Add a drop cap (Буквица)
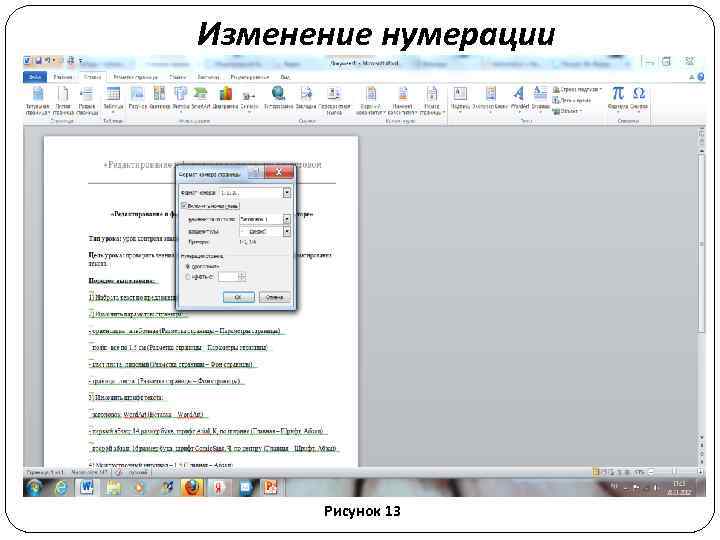Viewport: 720px width, 540px height. pyautogui.click(x=540, y=98)
